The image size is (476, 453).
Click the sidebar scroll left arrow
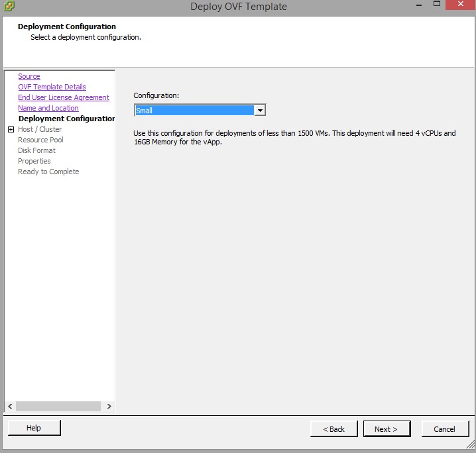pyautogui.click(x=9, y=406)
